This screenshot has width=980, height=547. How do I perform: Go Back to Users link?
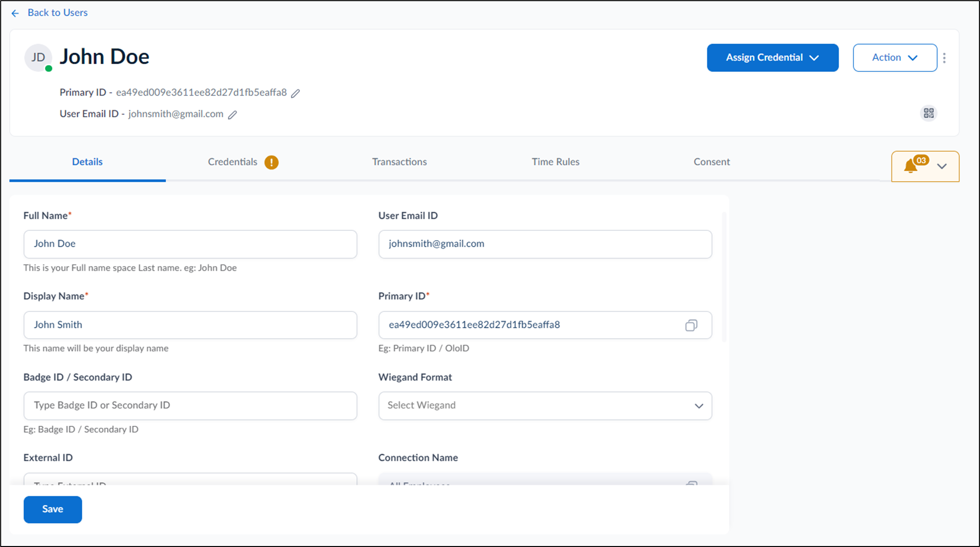coord(57,13)
